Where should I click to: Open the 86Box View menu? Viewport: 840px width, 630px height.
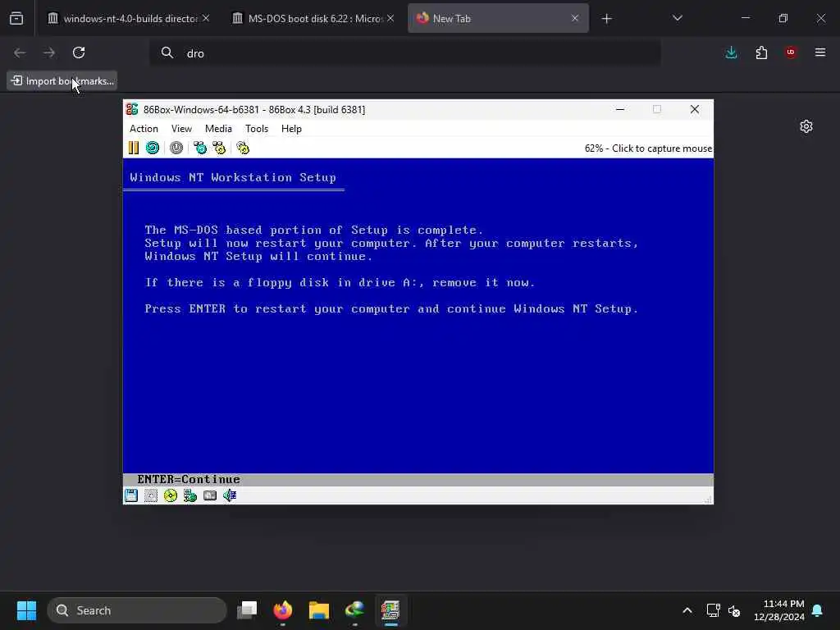coord(181,129)
